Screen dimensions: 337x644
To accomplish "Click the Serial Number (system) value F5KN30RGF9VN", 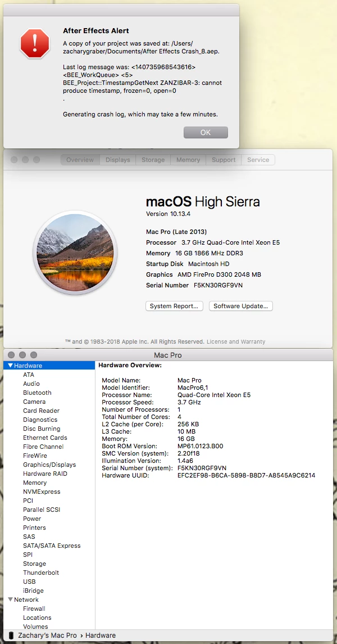I will pyautogui.click(x=202, y=468).
